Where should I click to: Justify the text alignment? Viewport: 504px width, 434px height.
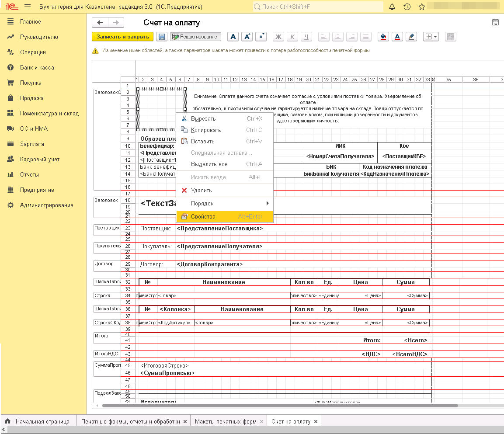[366, 37]
